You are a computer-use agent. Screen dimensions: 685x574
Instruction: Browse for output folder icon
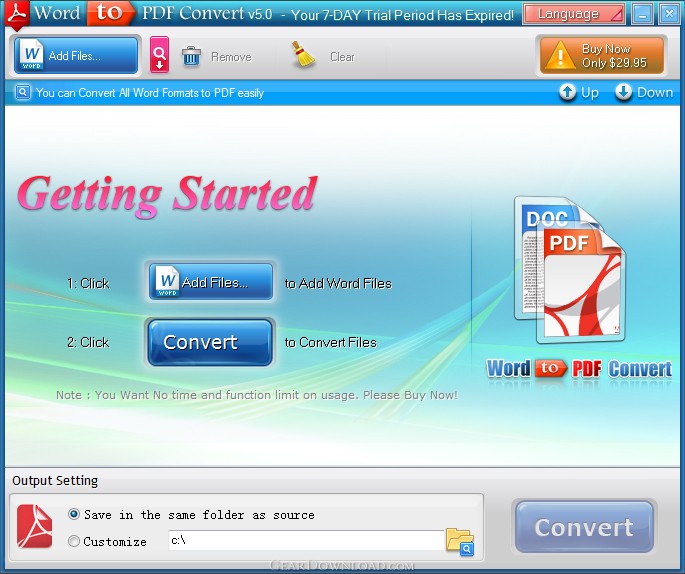pyautogui.click(x=460, y=542)
